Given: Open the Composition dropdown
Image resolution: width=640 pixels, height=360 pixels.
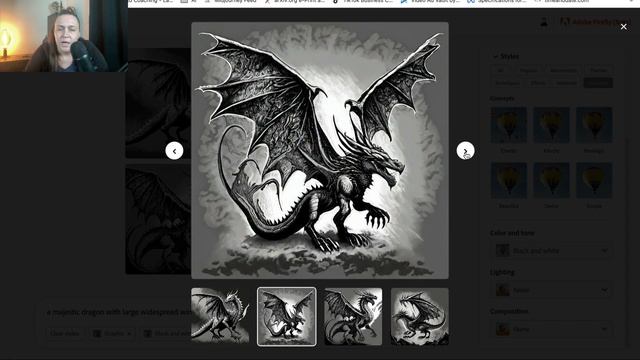Looking at the screenshot, I should tap(551, 329).
